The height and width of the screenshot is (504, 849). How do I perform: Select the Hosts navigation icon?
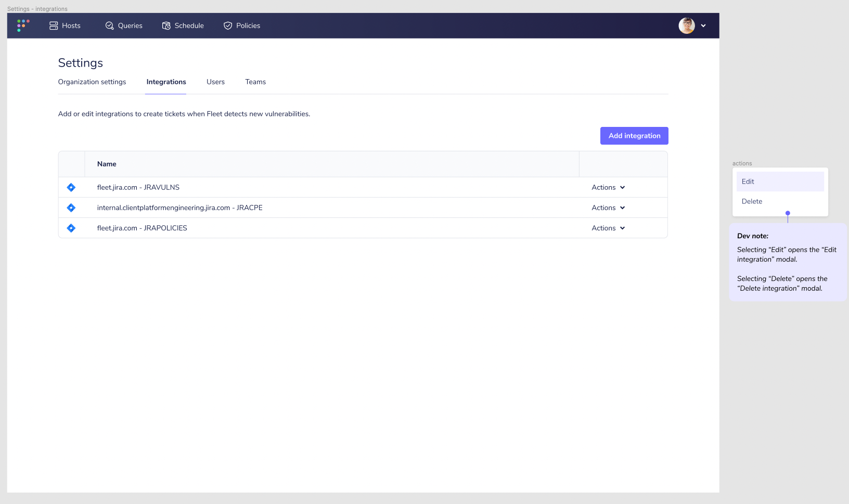click(54, 25)
